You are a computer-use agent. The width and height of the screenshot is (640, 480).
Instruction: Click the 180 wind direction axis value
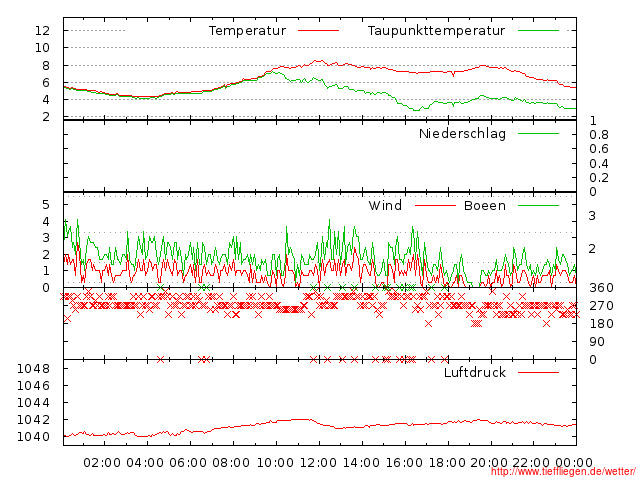point(601,324)
